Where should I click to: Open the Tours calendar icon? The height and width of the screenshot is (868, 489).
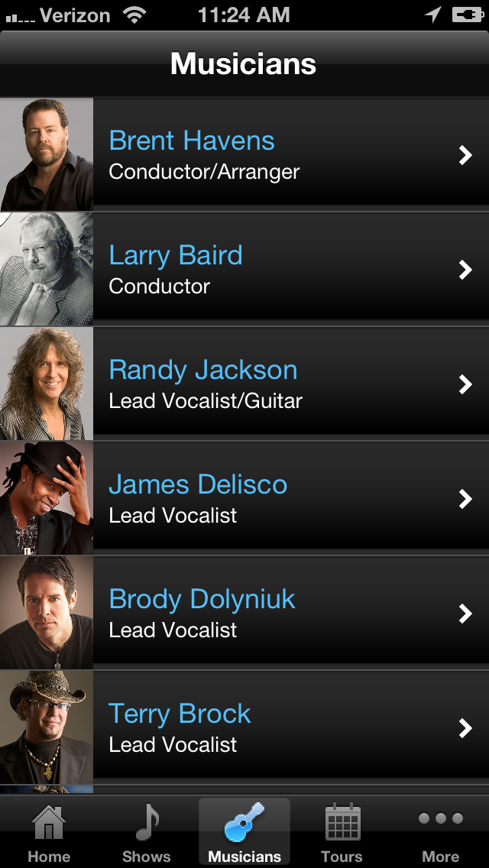click(342, 822)
